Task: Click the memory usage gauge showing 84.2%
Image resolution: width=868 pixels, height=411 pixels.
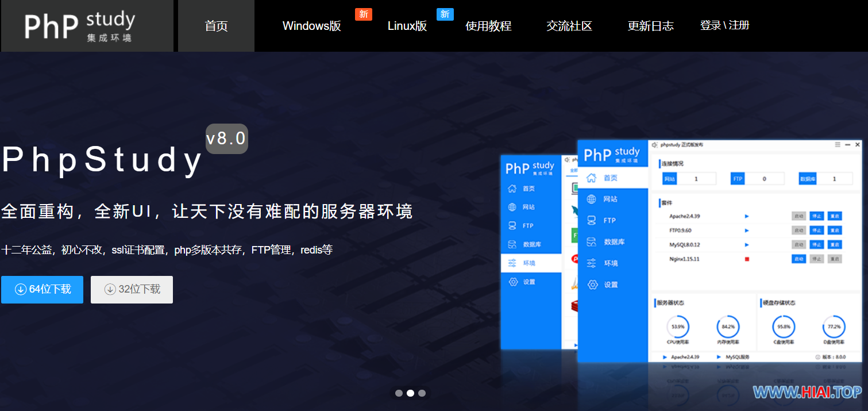Action: (x=728, y=327)
